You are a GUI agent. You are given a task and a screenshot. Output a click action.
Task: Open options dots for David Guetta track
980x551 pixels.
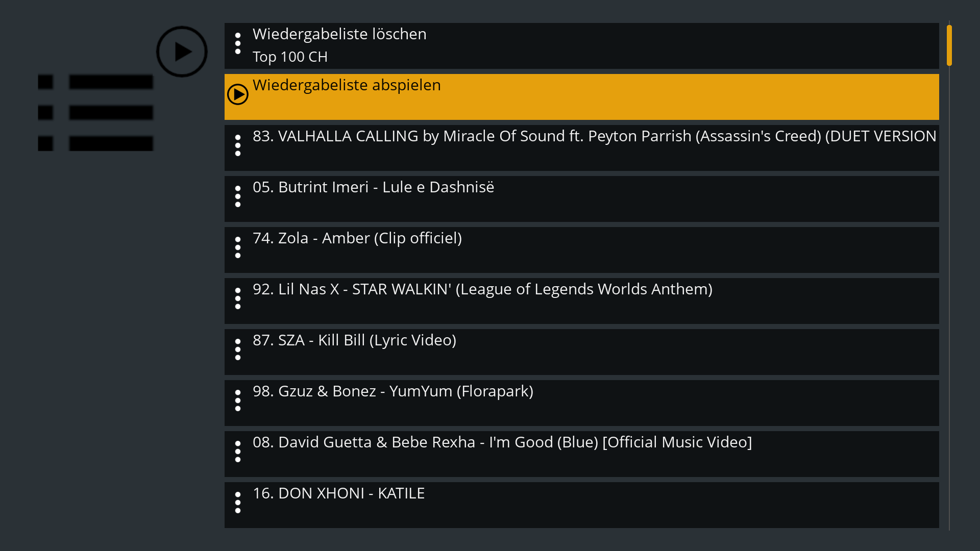coord(238,452)
